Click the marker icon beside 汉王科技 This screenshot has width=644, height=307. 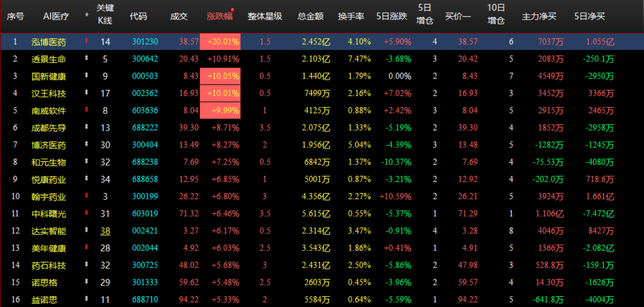coord(87,93)
